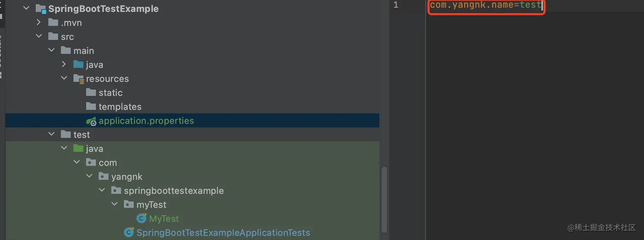The width and height of the screenshot is (644, 240).
Task: Select the SpringBootTestExample project name
Action: [103, 9]
